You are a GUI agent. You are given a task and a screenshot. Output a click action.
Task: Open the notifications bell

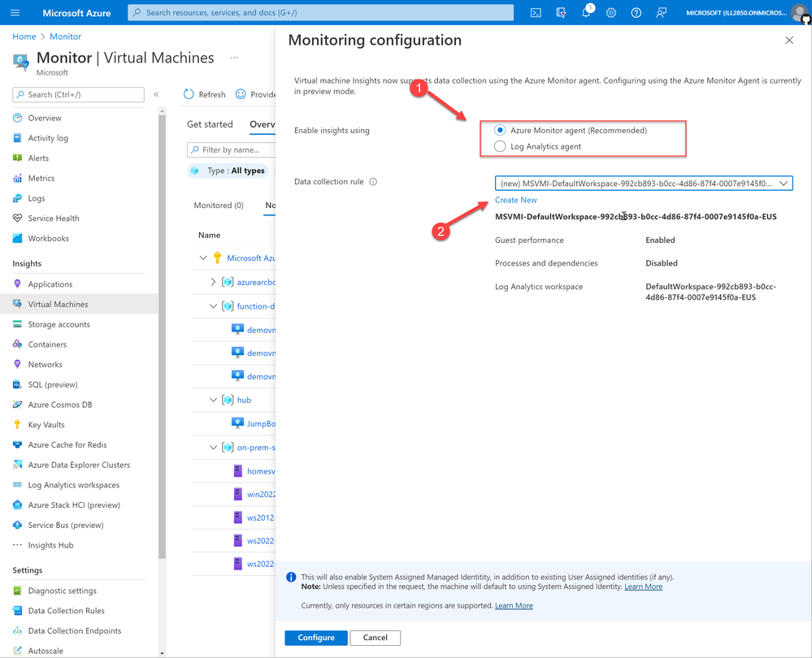pos(586,13)
